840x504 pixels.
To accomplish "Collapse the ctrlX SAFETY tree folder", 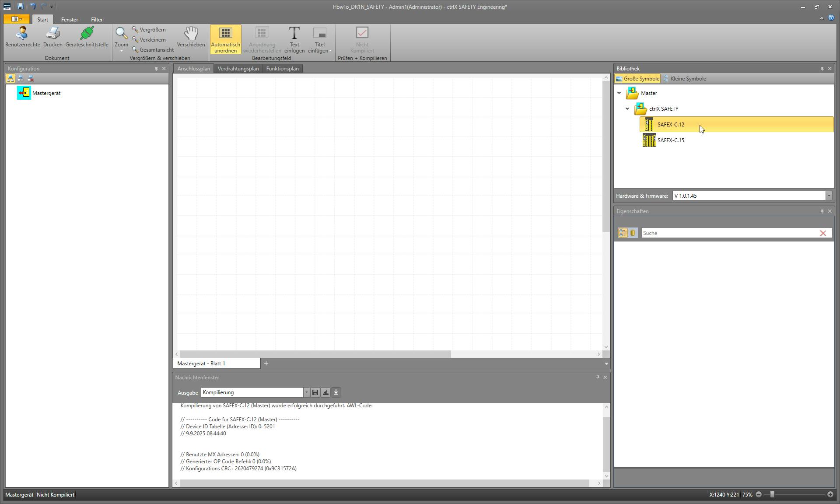I will [x=627, y=109].
